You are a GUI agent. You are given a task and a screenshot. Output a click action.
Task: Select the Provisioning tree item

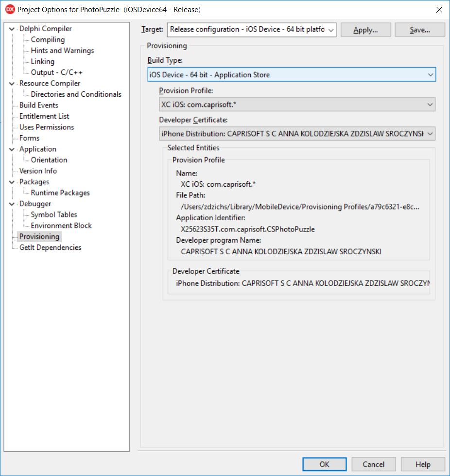click(39, 236)
